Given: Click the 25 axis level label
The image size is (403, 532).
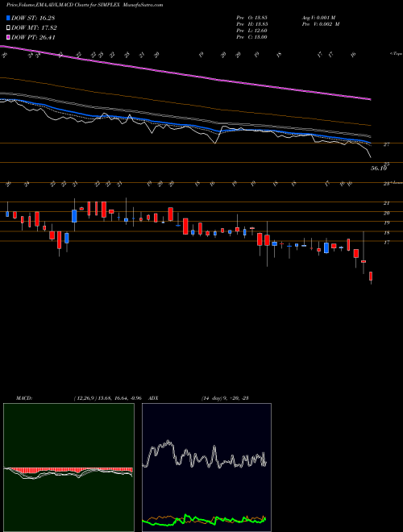Looking at the screenshot, I should click(x=386, y=164).
